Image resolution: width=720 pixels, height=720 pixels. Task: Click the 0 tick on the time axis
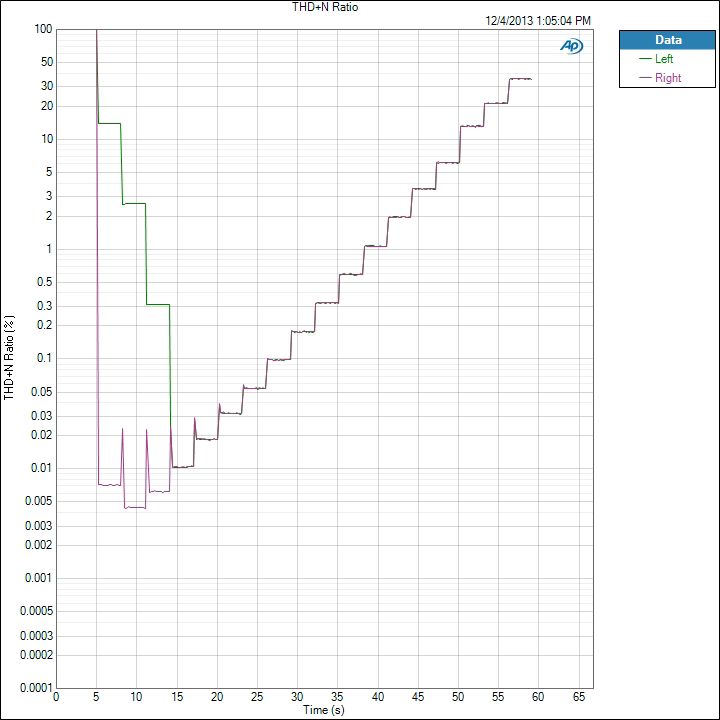click(x=56, y=697)
